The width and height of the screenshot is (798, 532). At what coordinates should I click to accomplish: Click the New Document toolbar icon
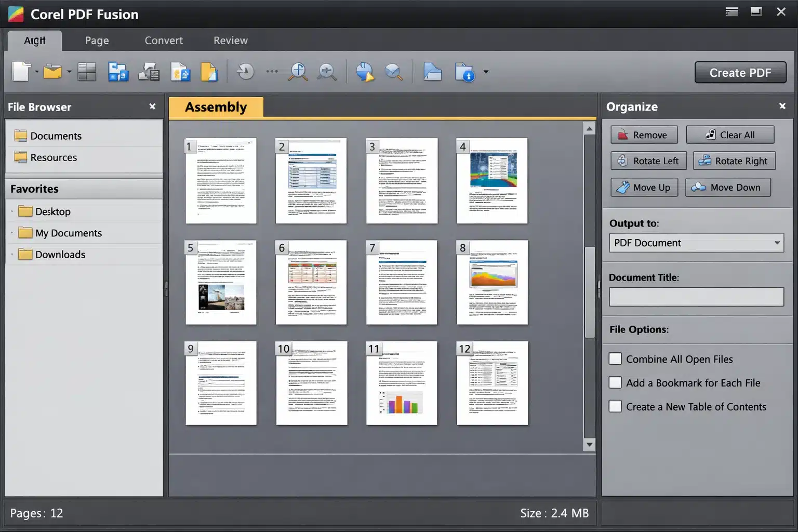[x=20, y=72]
